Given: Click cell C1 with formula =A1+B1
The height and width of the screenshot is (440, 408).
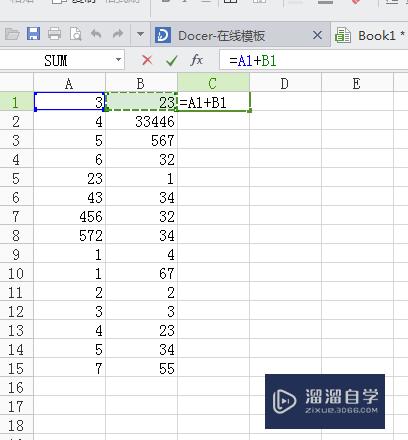Looking at the screenshot, I should click(x=213, y=101).
